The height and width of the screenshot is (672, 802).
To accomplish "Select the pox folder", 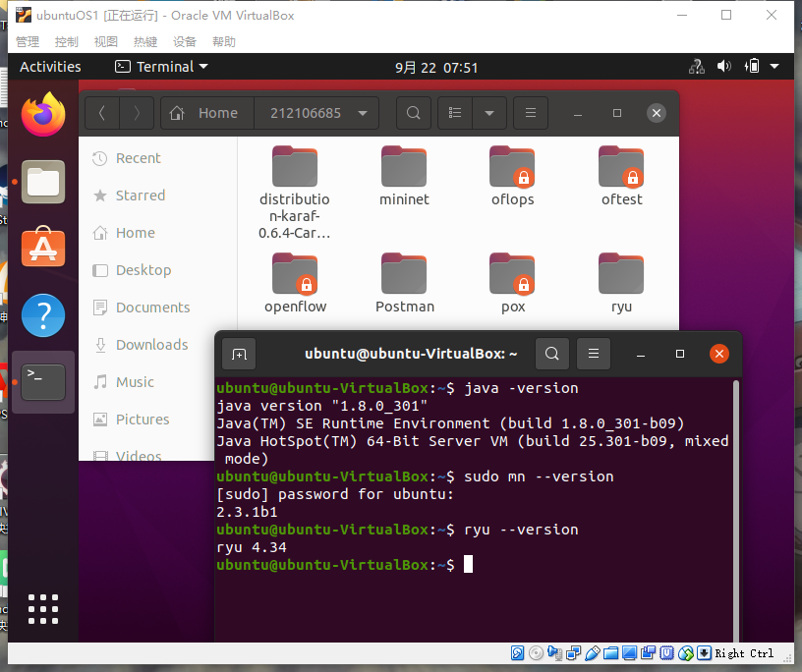I will tap(512, 283).
